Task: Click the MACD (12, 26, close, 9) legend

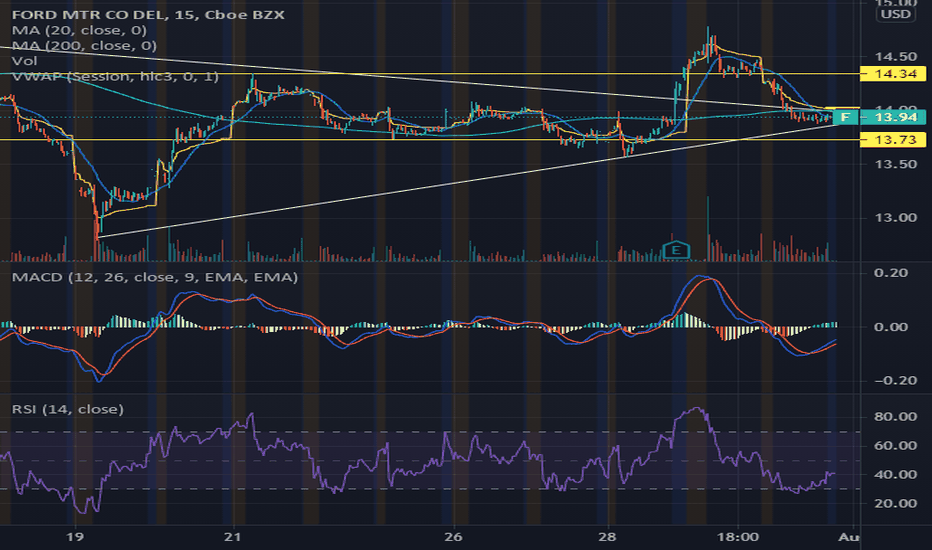Action: click(155, 277)
